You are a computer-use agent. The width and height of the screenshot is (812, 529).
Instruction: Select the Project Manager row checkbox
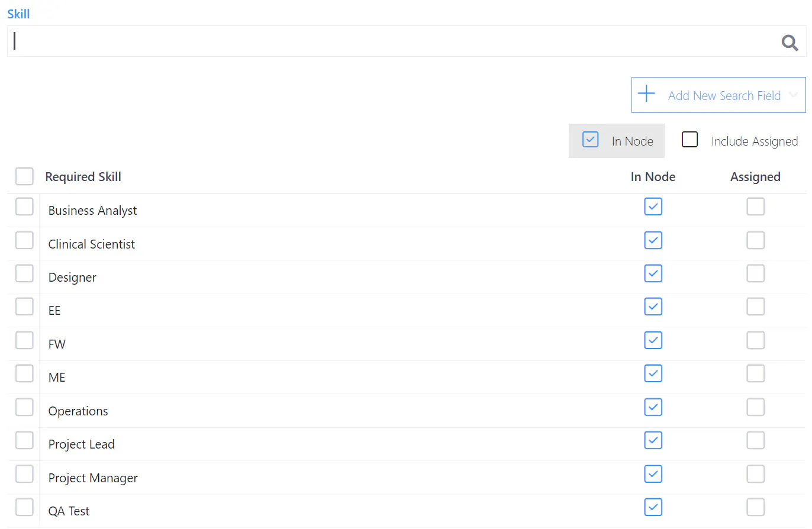point(24,474)
